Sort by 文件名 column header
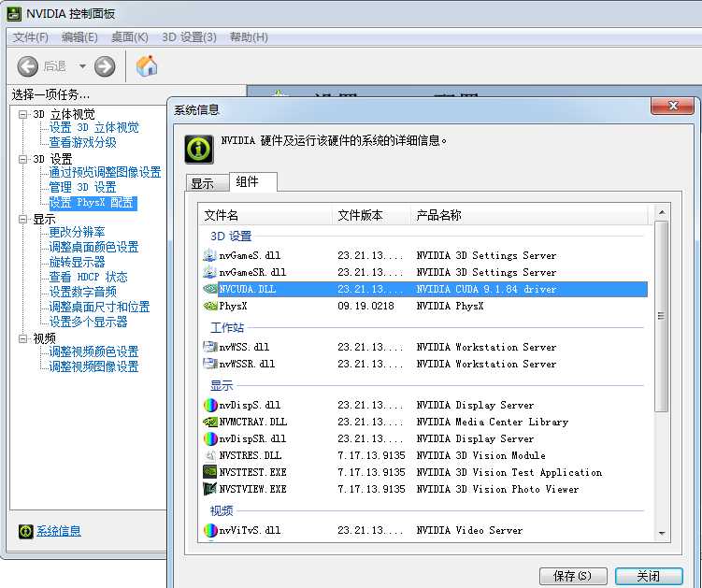This screenshot has width=702, height=588. 265,215
